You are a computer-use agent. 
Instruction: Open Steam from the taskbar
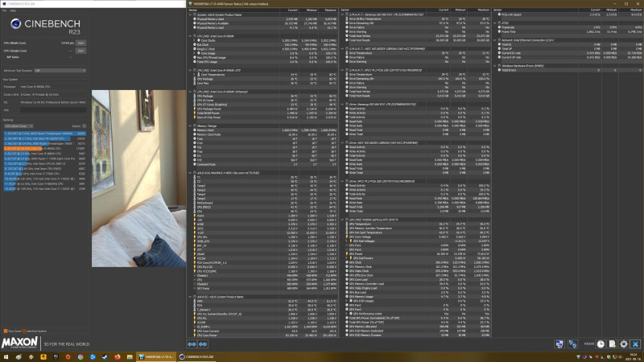click(105, 356)
